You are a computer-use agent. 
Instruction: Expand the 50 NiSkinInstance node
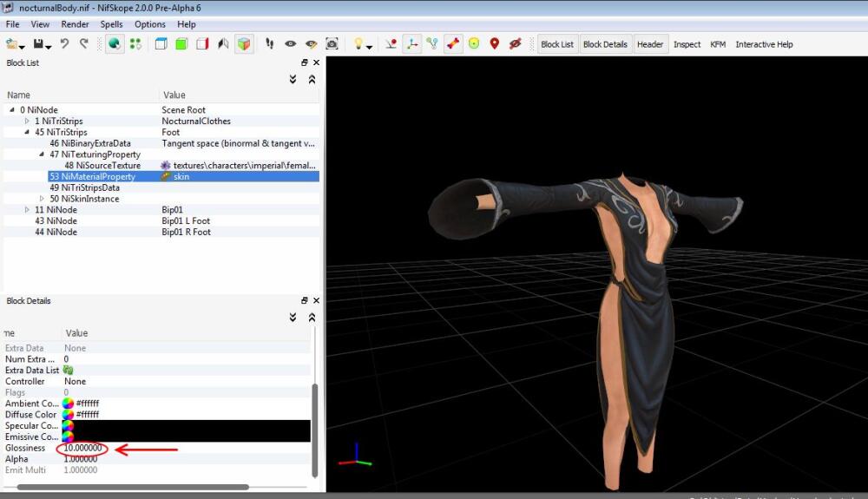tap(42, 198)
